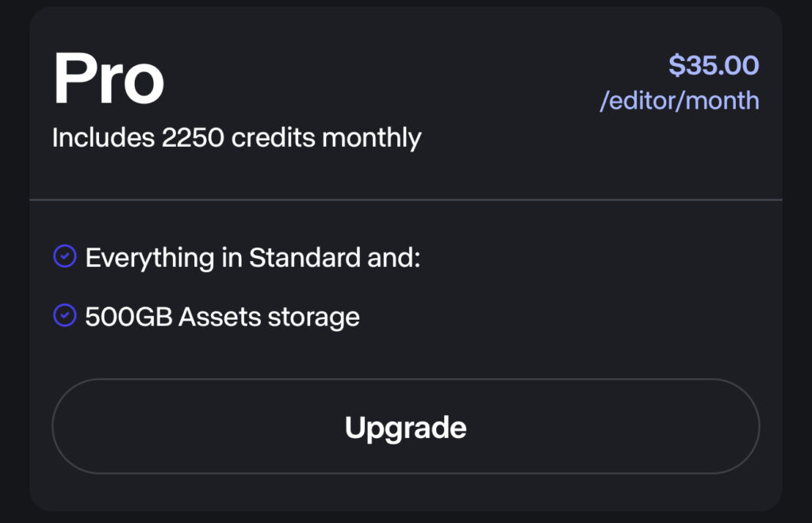Click the Upgrade button
Image resolution: width=812 pixels, height=523 pixels.
click(x=405, y=427)
